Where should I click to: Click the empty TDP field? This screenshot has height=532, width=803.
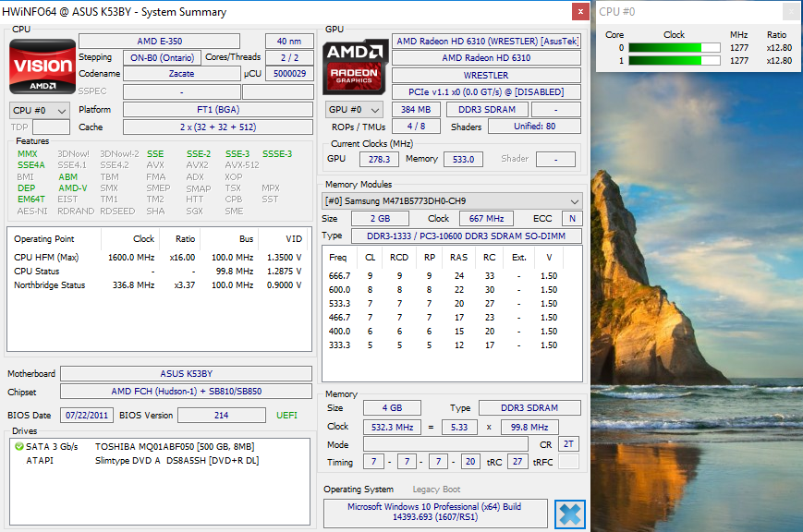pos(51,127)
